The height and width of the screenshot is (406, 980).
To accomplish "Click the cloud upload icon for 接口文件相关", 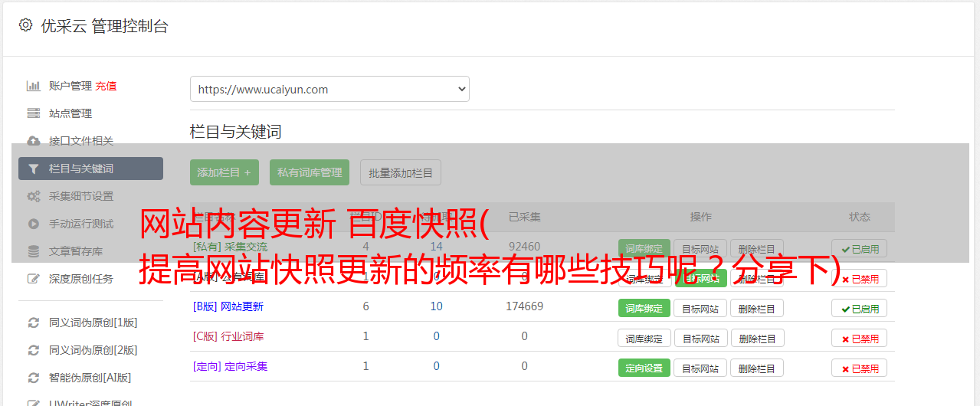I will click(x=34, y=141).
